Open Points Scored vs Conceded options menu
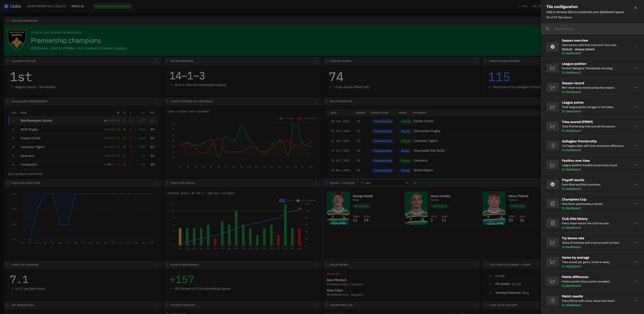The image size is (644, 314). click(316, 101)
